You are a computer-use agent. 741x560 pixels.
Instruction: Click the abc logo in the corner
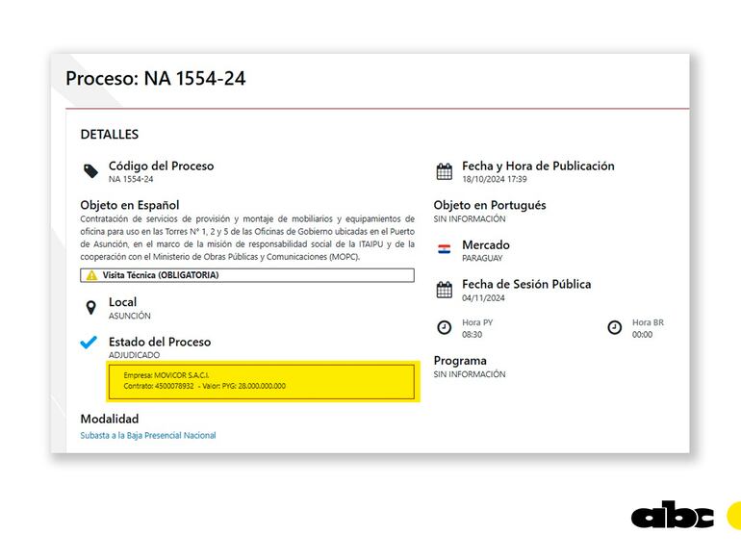coord(673,516)
